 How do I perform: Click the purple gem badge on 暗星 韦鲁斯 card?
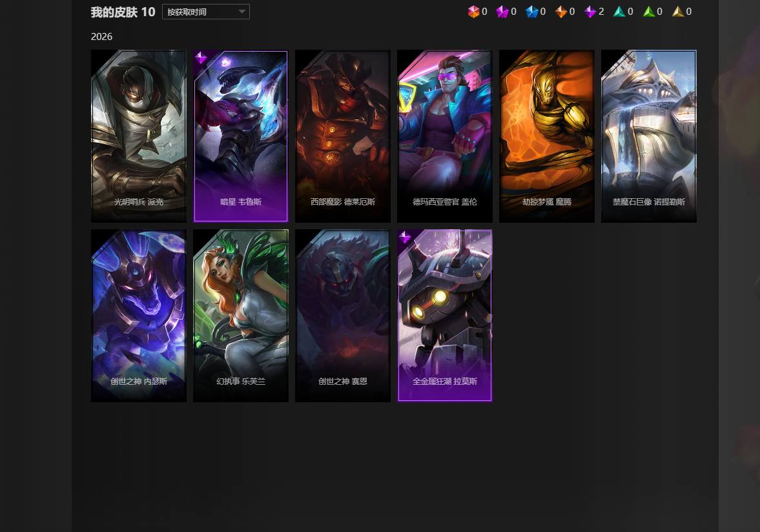[x=201, y=57]
